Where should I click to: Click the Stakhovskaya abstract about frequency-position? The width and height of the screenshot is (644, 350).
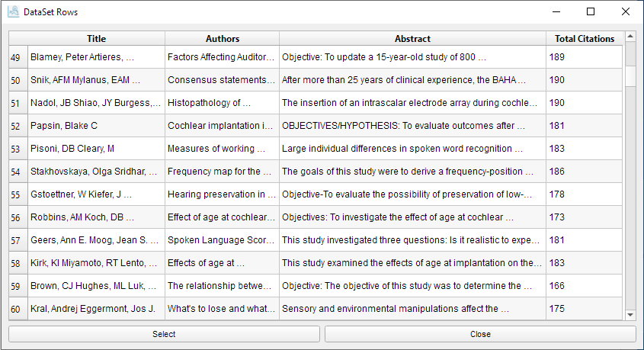point(412,172)
